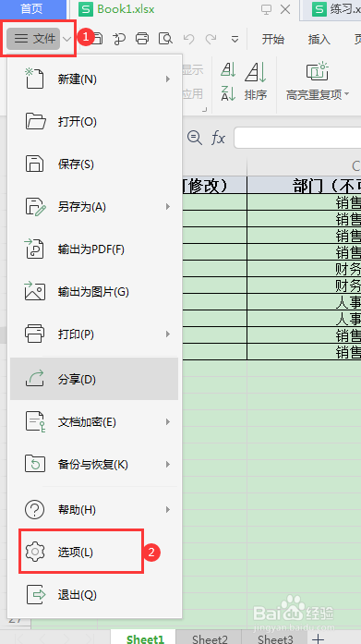Image resolution: width=361 pixels, height=644 pixels.
Task: Click the print preview icon
Action: click(x=166, y=39)
